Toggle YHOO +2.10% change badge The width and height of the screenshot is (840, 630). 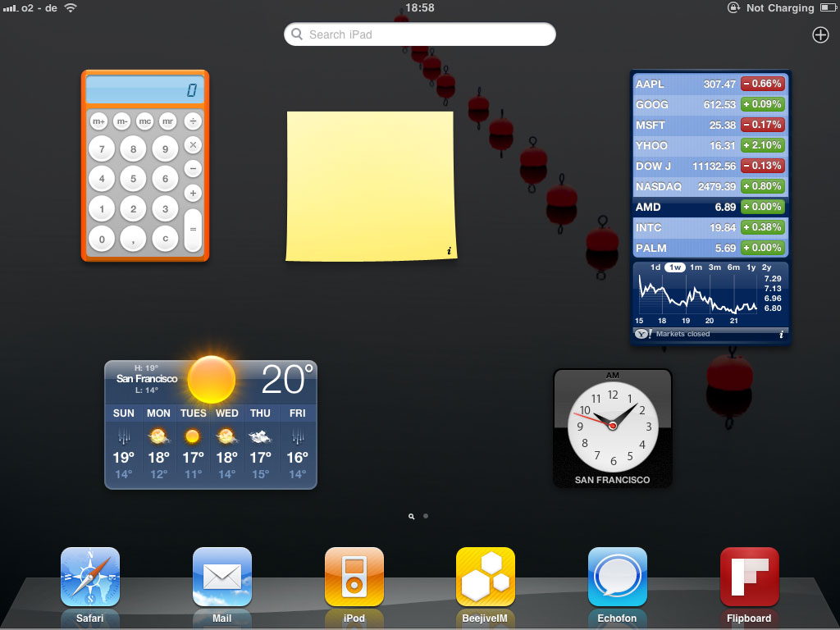click(x=763, y=145)
